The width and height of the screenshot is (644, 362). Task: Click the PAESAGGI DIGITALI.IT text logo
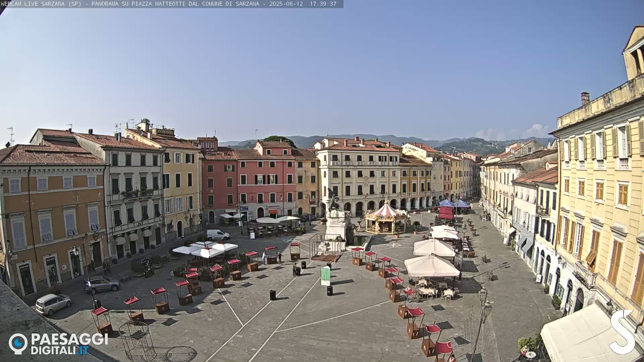tap(69, 344)
